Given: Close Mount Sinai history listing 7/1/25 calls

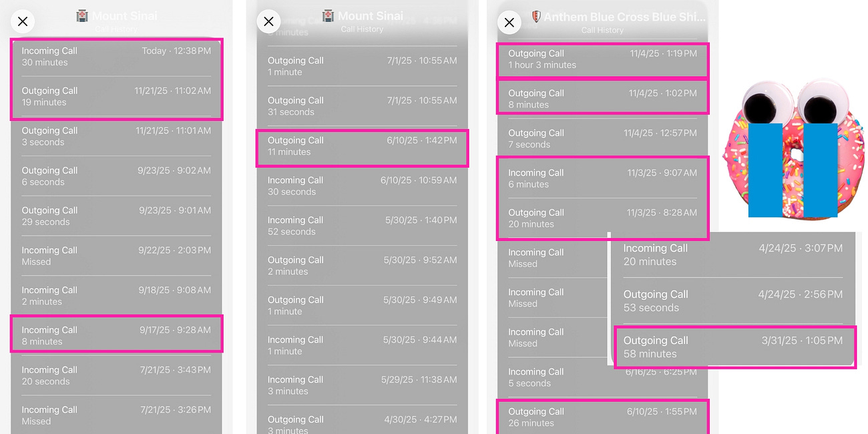Looking at the screenshot, I should [x=268, y=22].
